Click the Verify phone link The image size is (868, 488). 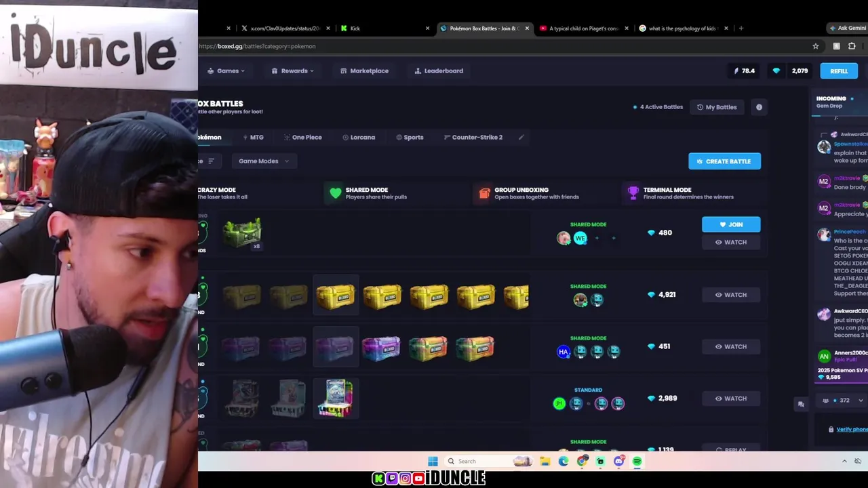pos(852,429)
